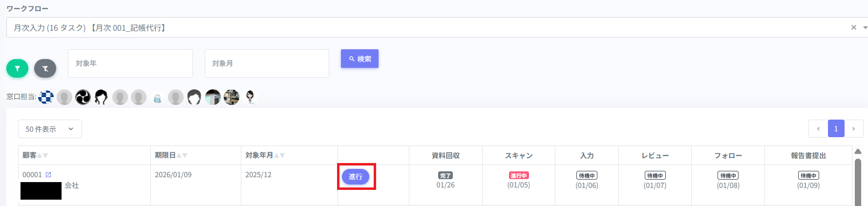Viewport: 868px width, 206px height.
Task: Choose the small parakeet staff avatar
Action: (157, 98)
